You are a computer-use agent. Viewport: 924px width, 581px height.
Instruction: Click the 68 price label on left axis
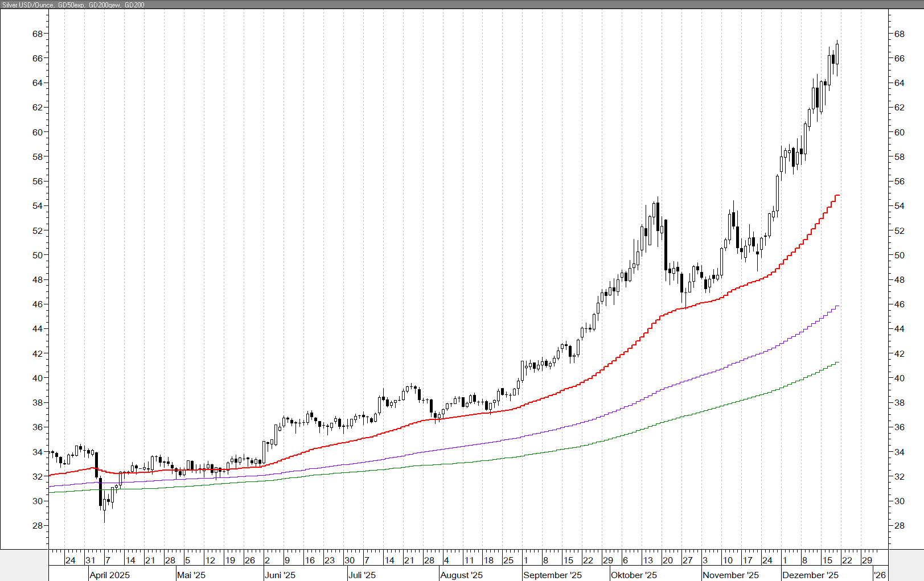(38, 34)
